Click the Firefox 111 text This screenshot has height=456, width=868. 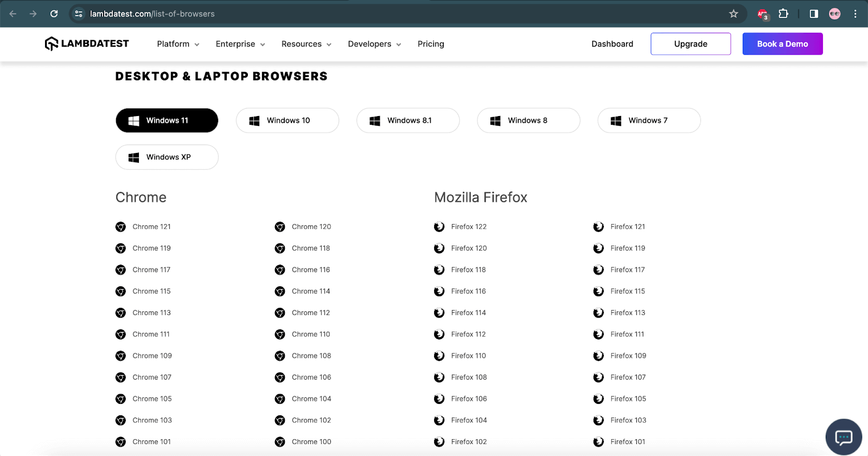coord(627,335)
